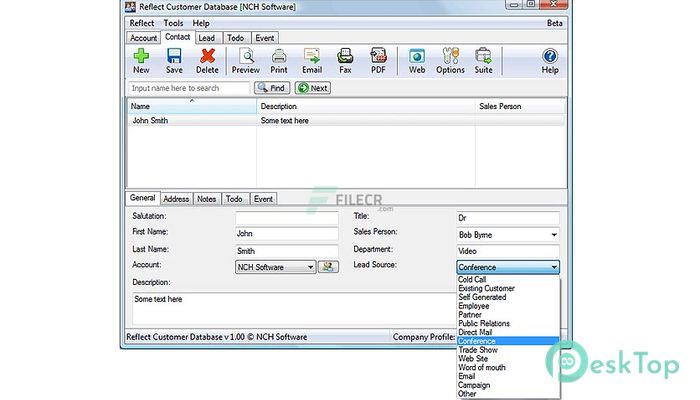Send via the Email toolbar icon

pyautogui.click(x=312, y=61)
